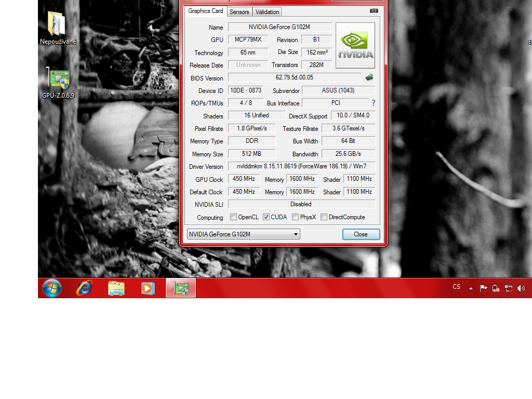
Task: Enable the OpenCL checkbox
Action: (x=234, y=217)
